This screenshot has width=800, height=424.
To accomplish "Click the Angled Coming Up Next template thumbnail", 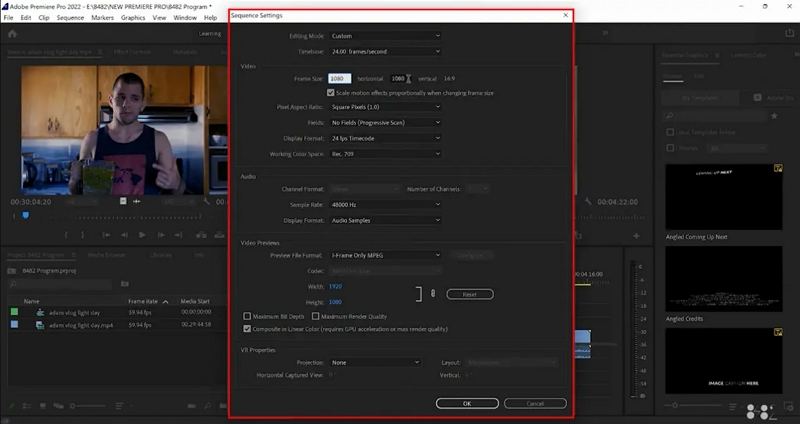I will tap(723, 197).
